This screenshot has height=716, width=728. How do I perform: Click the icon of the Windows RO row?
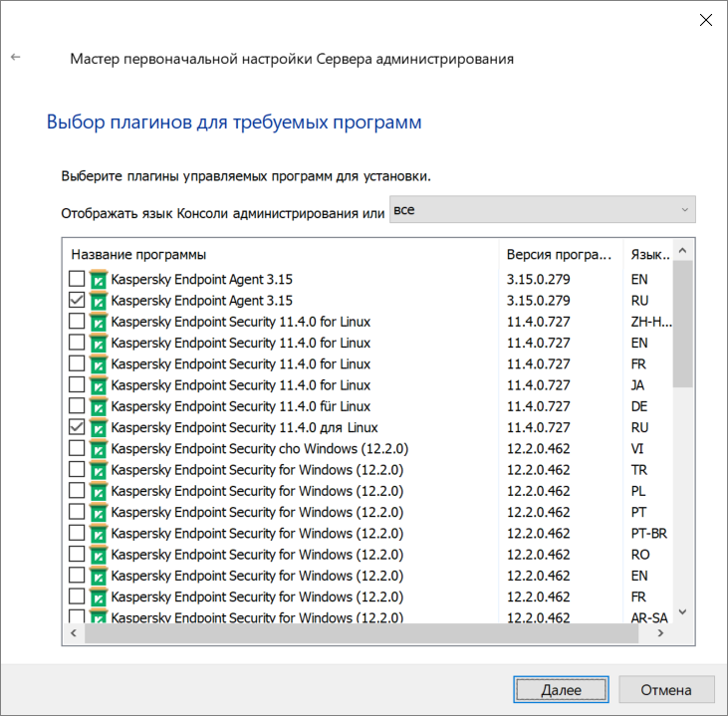(99, 555)
